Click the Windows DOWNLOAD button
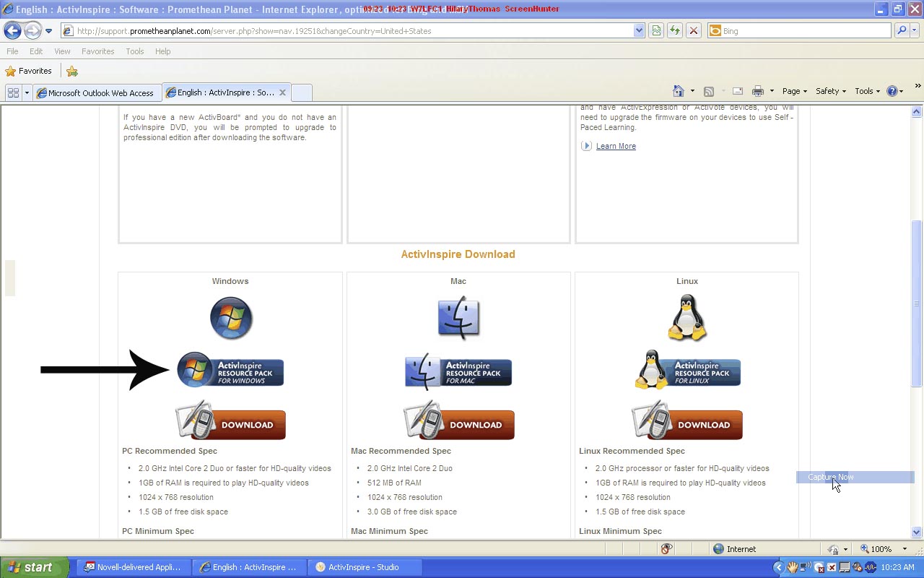The height and width of the screenshot is (578, 924). click(230, 420)
